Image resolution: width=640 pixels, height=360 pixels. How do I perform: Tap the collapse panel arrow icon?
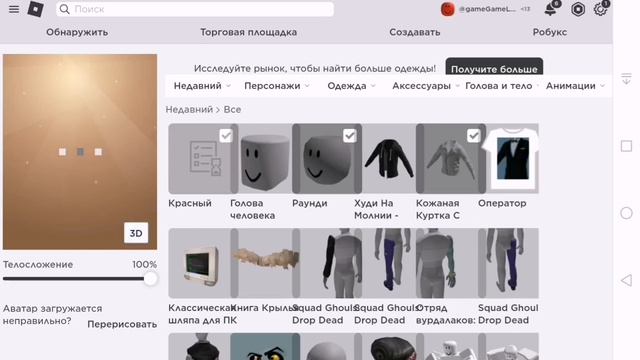click(x=626, y=78)
